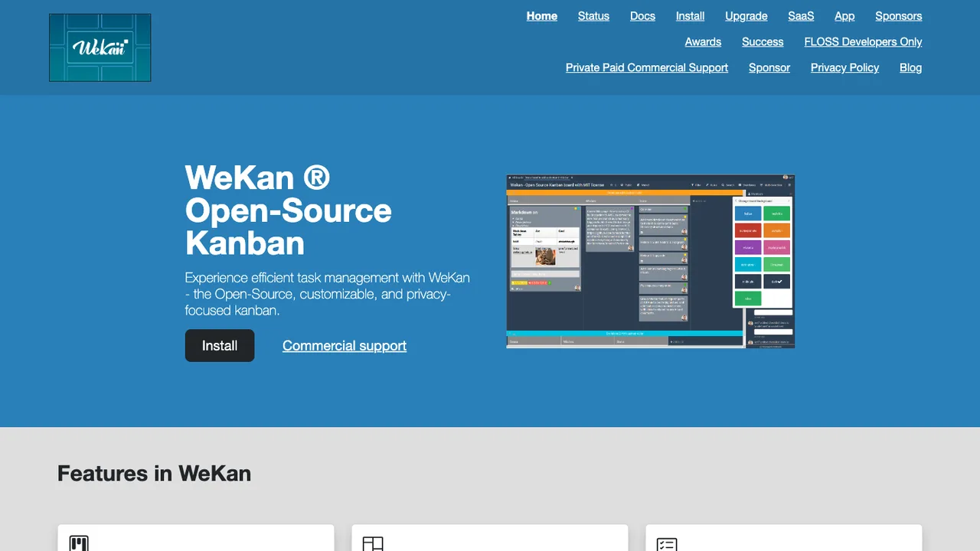Click the 'Experience efficient task management' paragraph
The width and height of the screenshot is (980, 551).
[328, 294]
